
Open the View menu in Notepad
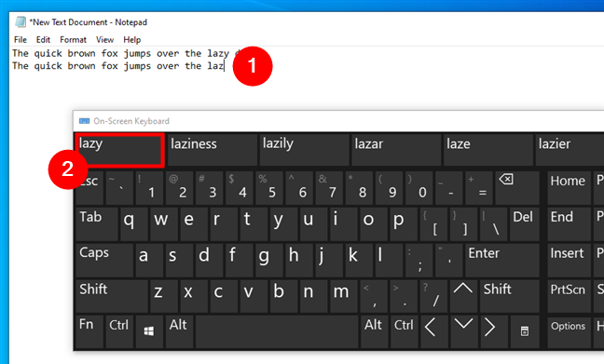point(104,40)
